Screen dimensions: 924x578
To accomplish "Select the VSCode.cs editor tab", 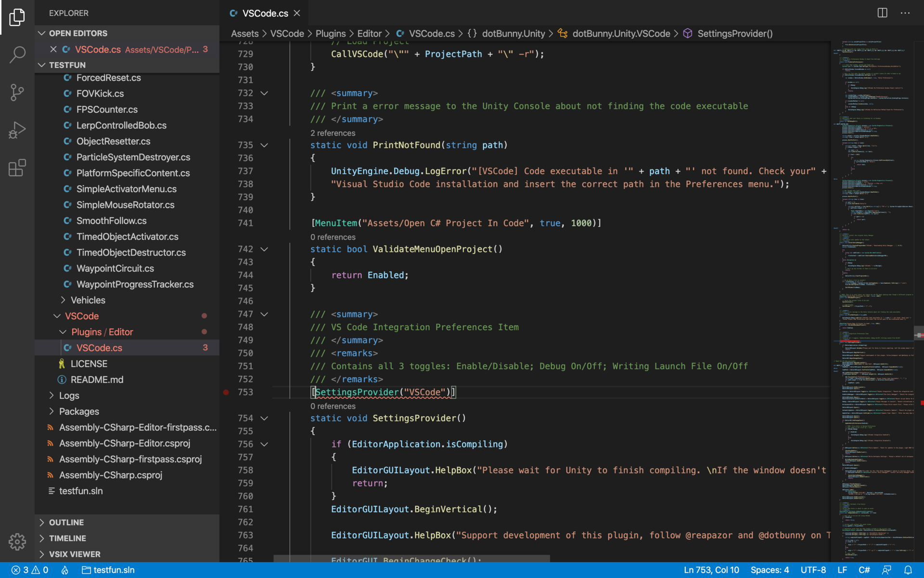I will coord(264,13).
